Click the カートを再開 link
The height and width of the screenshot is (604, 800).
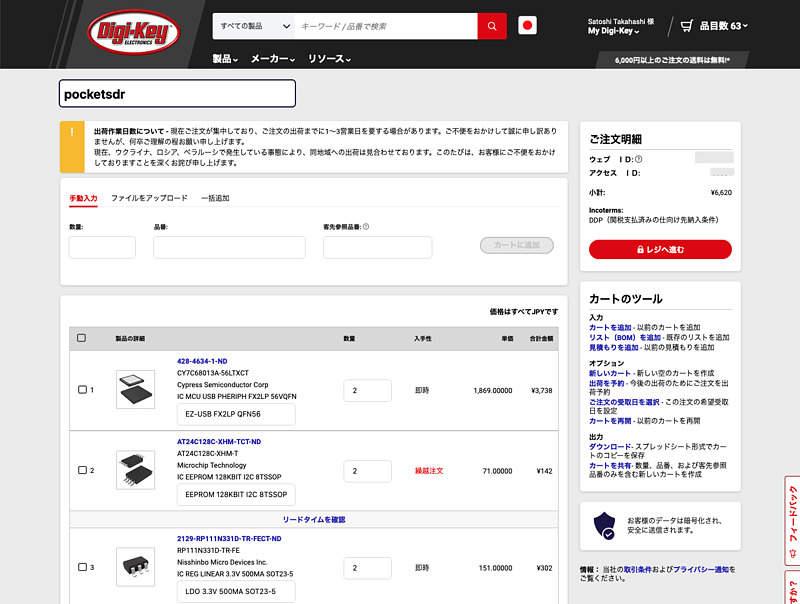[610, 421]
